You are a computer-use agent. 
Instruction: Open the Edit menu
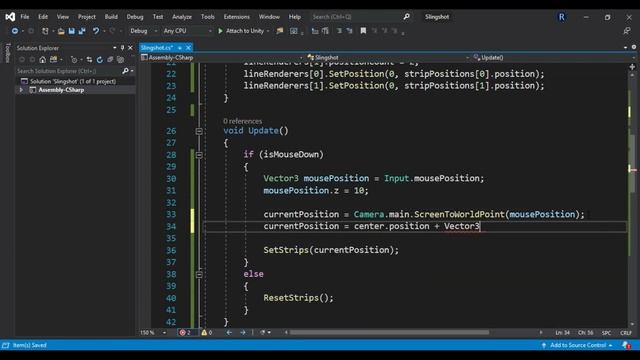(x=43, y=17)
